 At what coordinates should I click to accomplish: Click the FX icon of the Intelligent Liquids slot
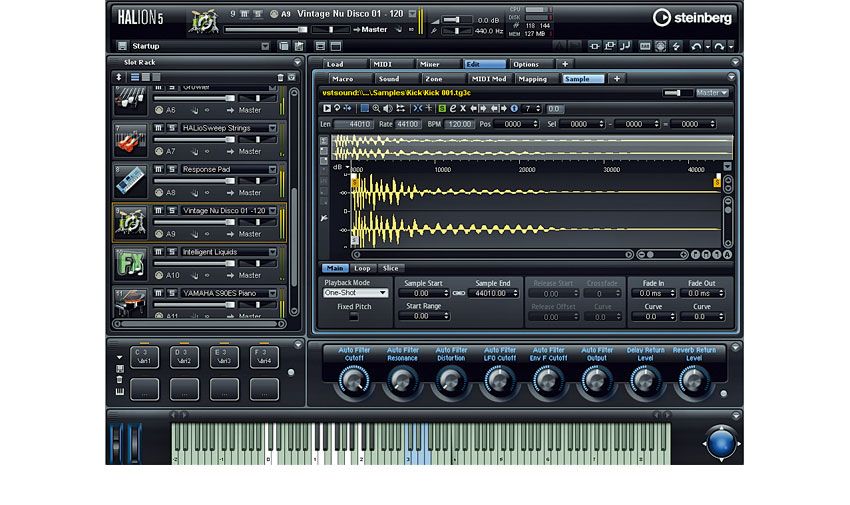pos(130,263)
